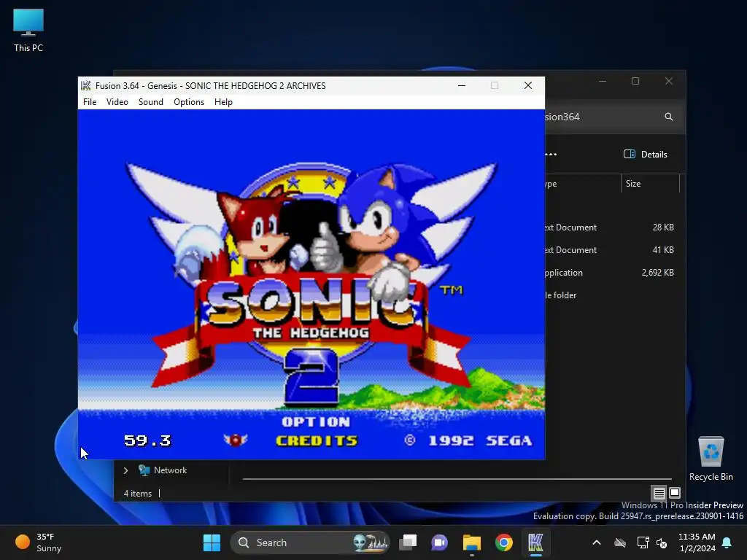Click the taskbar Search box
This screenshot has width=747, height=560.
click(310, 542)
